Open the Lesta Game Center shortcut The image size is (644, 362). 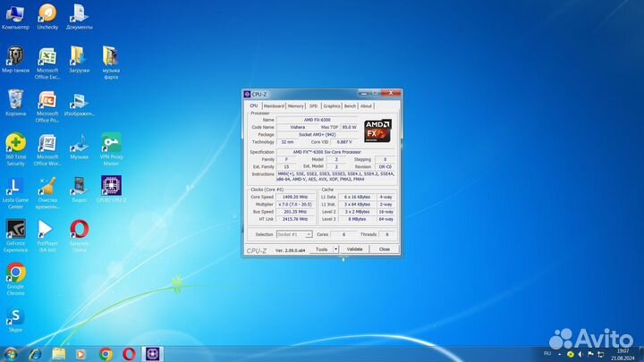click(15, 186)
